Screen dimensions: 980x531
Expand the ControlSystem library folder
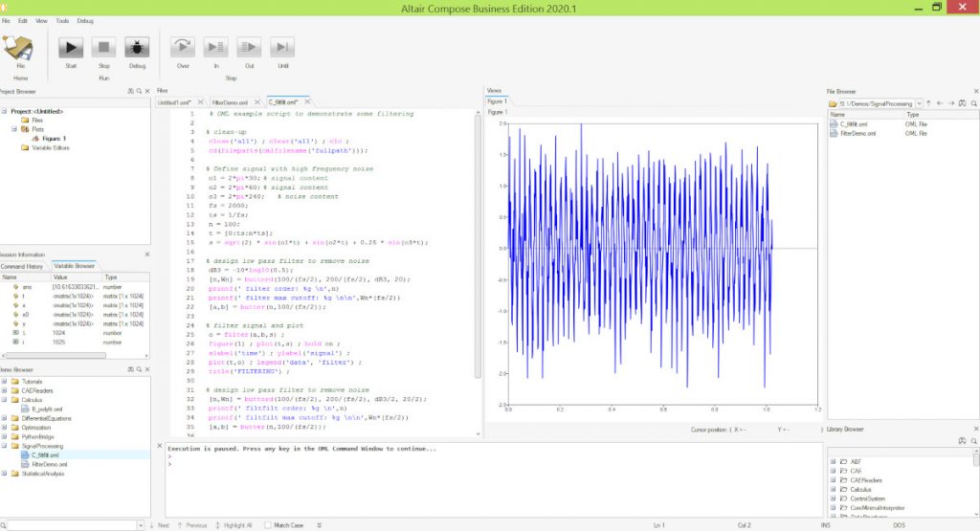833,498
